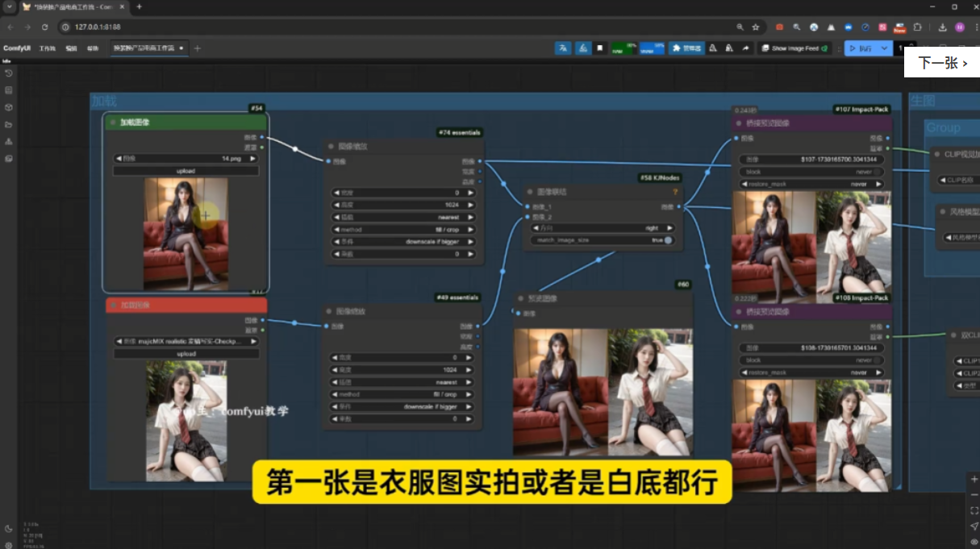Collapse node #74 via its title dot
Image resolution: width=980 pixels, height=549 pixels.
coord(331,146)
